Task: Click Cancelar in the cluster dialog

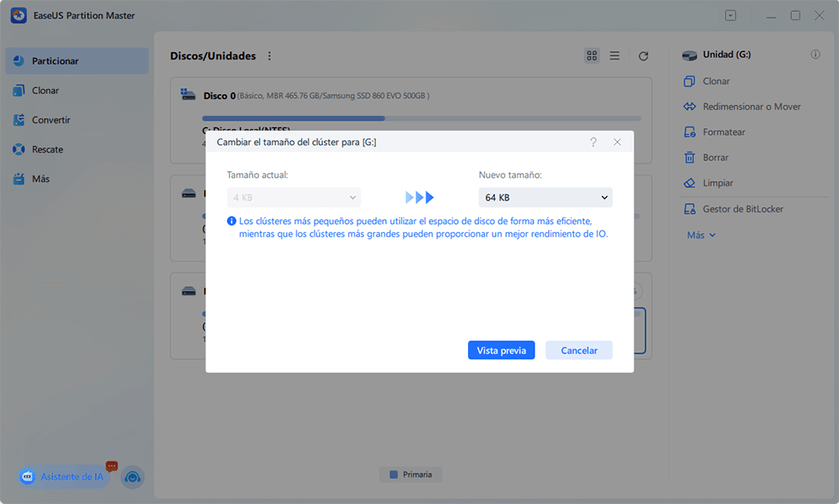Action: point(579,351)
